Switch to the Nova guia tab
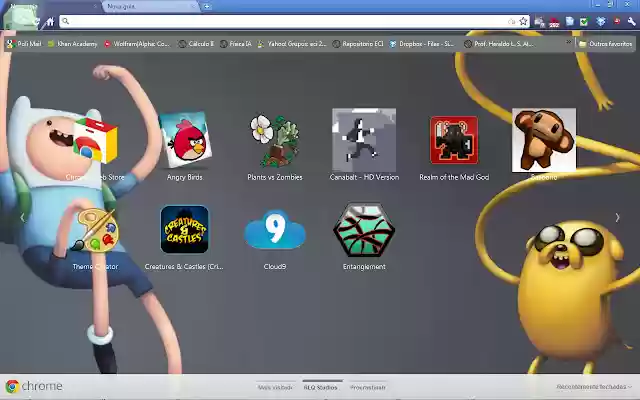The height and width of the screenshot is (400, 640). tap(149, 7)
